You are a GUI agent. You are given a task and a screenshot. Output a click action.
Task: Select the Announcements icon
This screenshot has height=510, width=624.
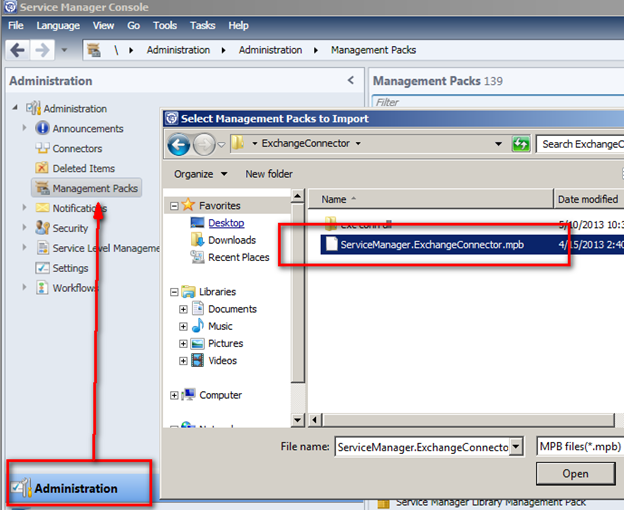click(42, 128)
